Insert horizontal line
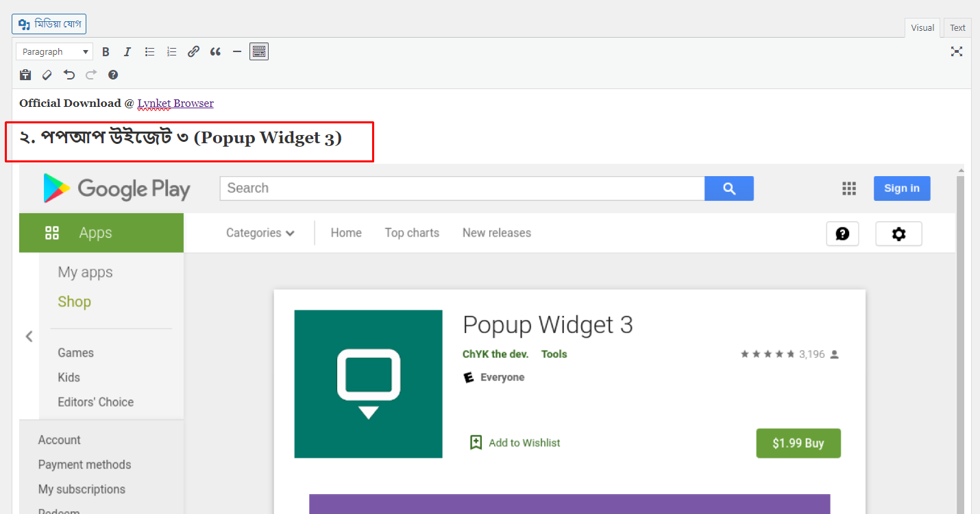 [237, 51]
